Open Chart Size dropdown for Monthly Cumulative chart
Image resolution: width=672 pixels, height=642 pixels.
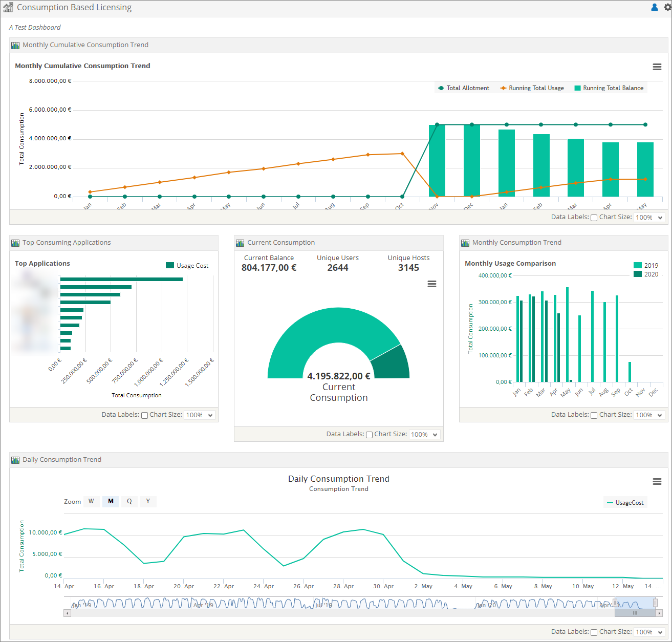pos(649,218)
